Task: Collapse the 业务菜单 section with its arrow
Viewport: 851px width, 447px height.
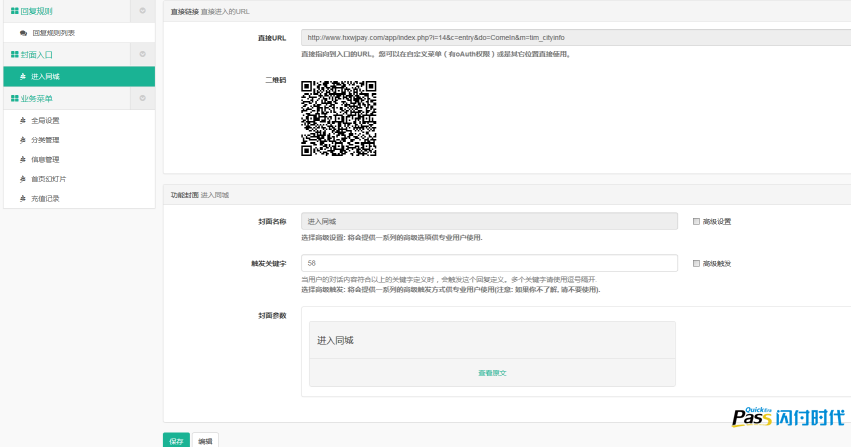Action: pos(143,98)
